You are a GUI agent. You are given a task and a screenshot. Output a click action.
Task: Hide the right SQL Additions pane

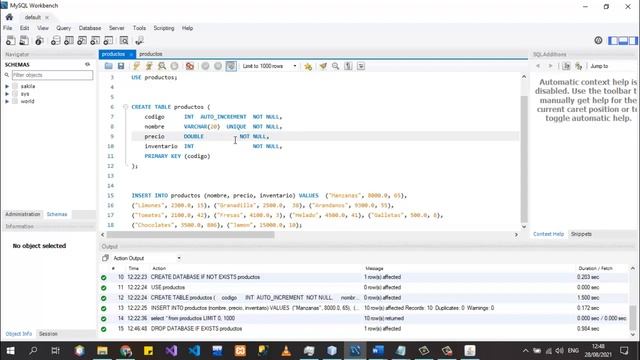[x=633, y=40]
